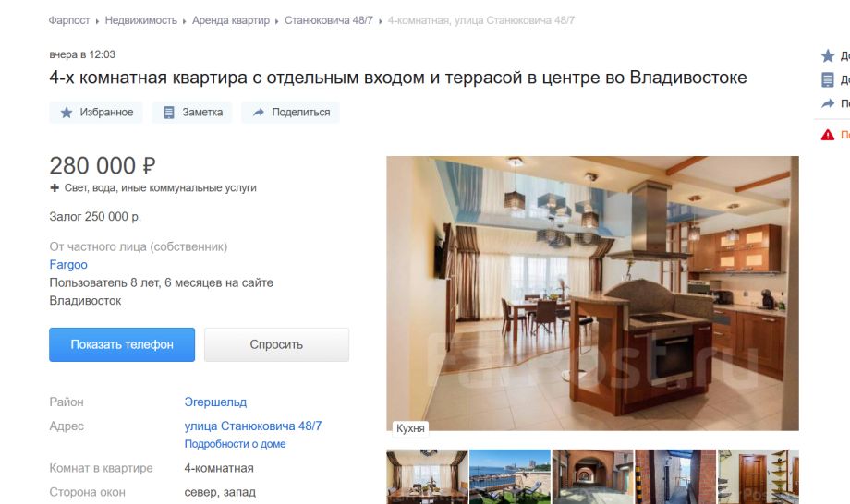The width and height of the screenshot is (850, 504).
Task: Open Подробности о доме link
Action: (235, 444)
